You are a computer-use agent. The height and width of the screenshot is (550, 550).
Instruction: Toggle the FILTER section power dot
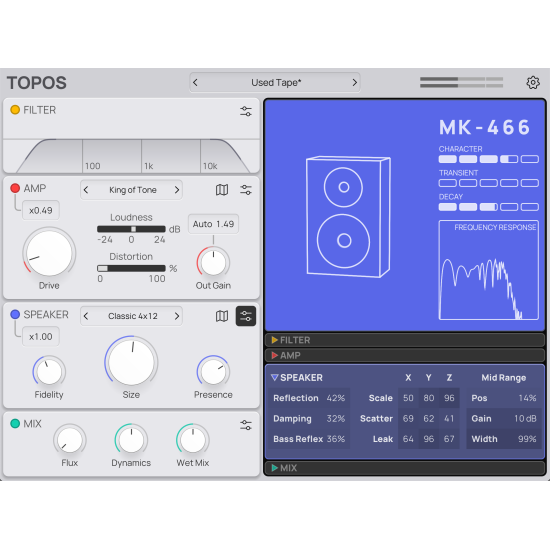click(15, 110)
